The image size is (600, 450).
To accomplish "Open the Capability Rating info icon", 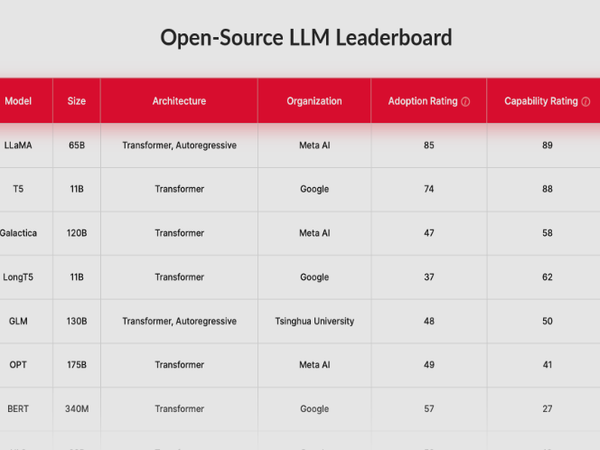I will pyautogui.click(x=585, y=102).
